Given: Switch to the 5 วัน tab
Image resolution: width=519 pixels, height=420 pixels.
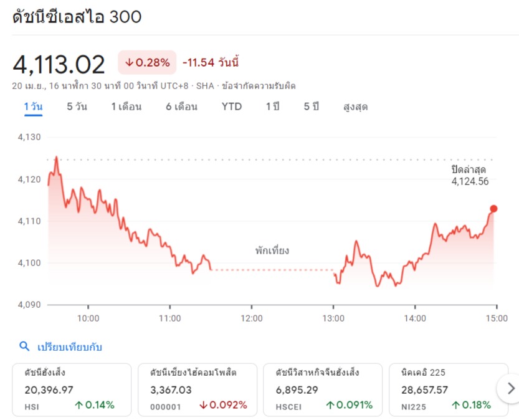Looking at the screenshot, I should coord(77,107).
